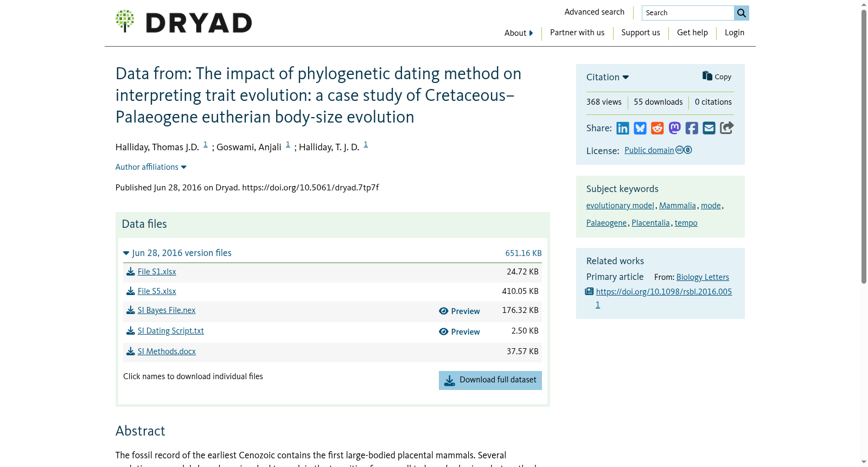The height and width of the screenshot is (467, 868).
Task: Click the page vertical scrollbar
Action: [x=864, y=146]
